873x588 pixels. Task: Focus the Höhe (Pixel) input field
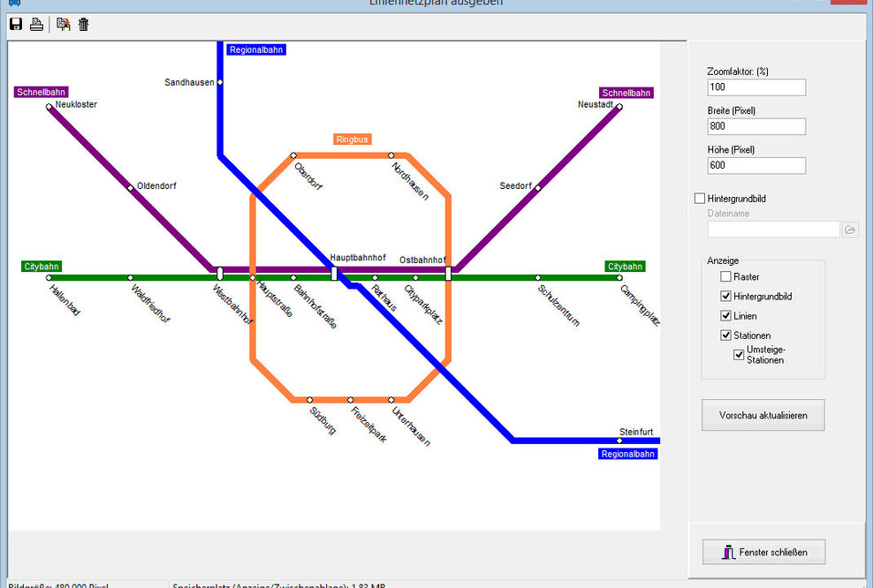756,165
